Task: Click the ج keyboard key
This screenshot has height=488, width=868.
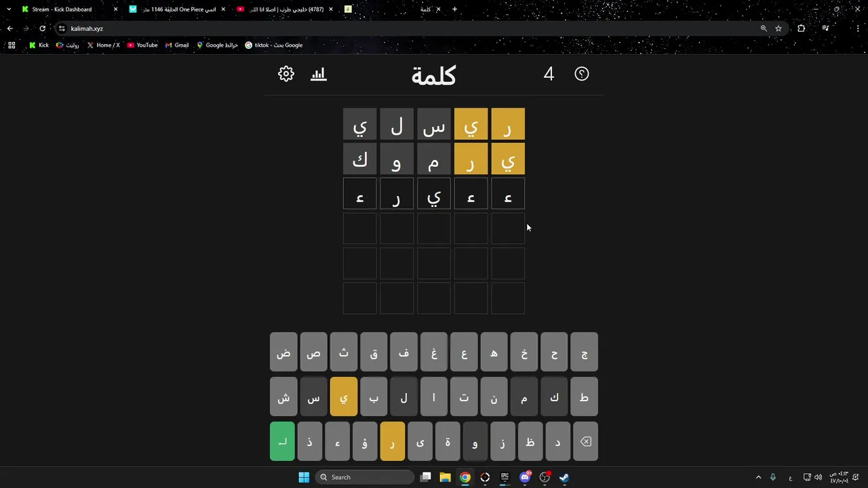Action: click(585, 352)
